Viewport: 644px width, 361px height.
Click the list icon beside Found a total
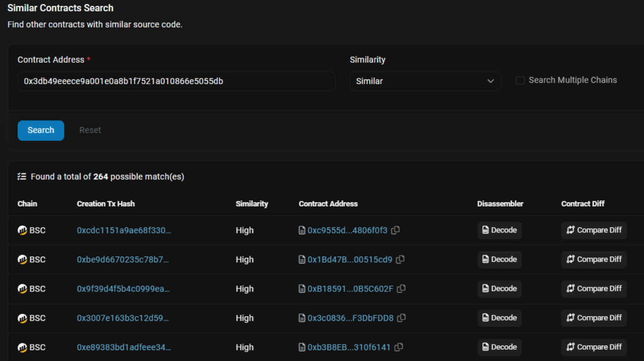click(22, 177)
